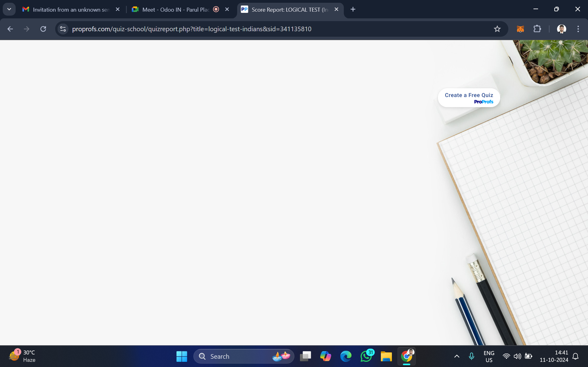This screenshot has height=367, width=588.
Task: Open the Chrome profile avatar
Action: (x=561, y=29)
